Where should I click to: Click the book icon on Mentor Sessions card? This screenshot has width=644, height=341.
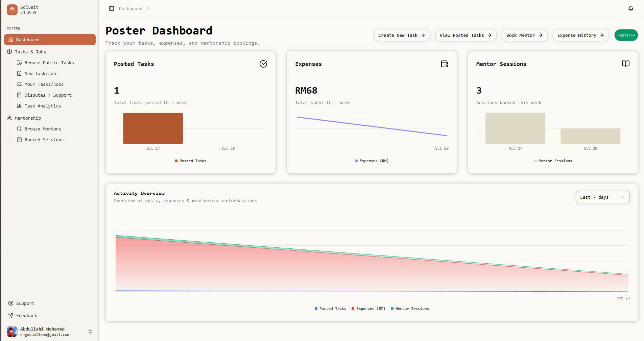tap(625, 64)
